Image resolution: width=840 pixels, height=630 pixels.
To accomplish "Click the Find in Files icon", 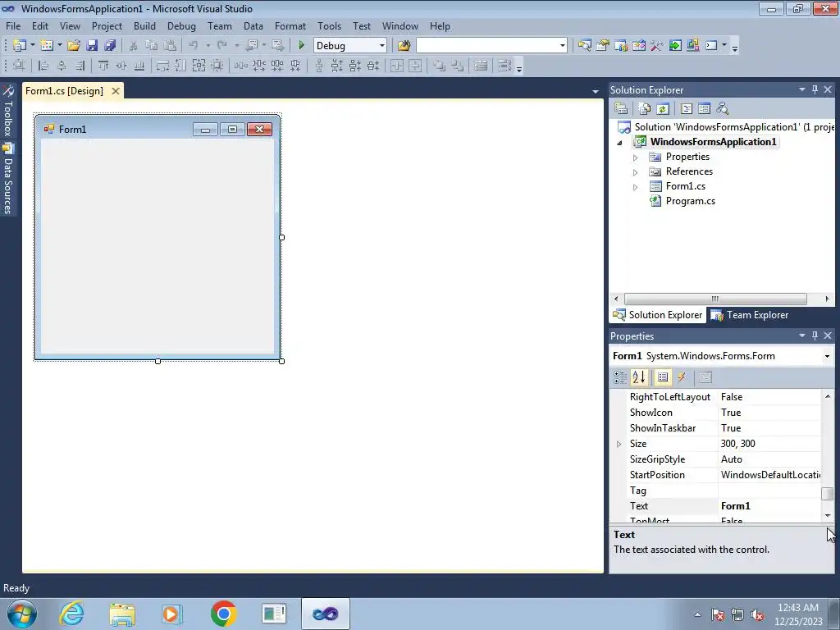I will [404, 46].
